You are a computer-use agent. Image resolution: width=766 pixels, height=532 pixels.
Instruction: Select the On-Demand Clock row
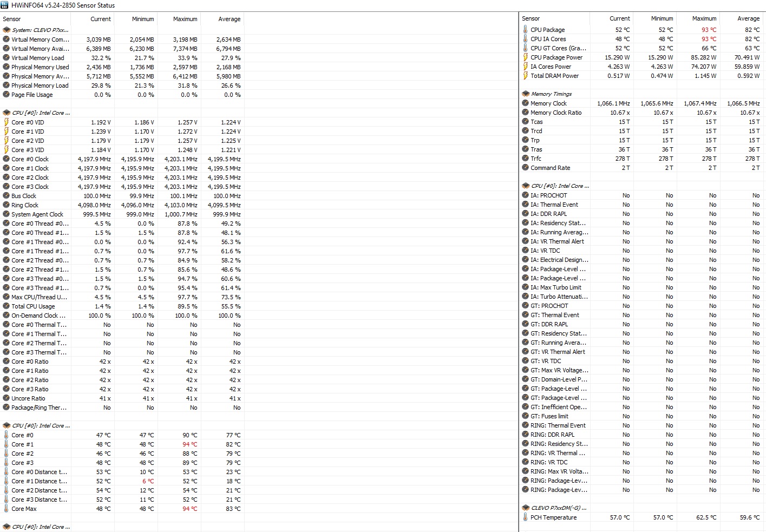[122, 315]
